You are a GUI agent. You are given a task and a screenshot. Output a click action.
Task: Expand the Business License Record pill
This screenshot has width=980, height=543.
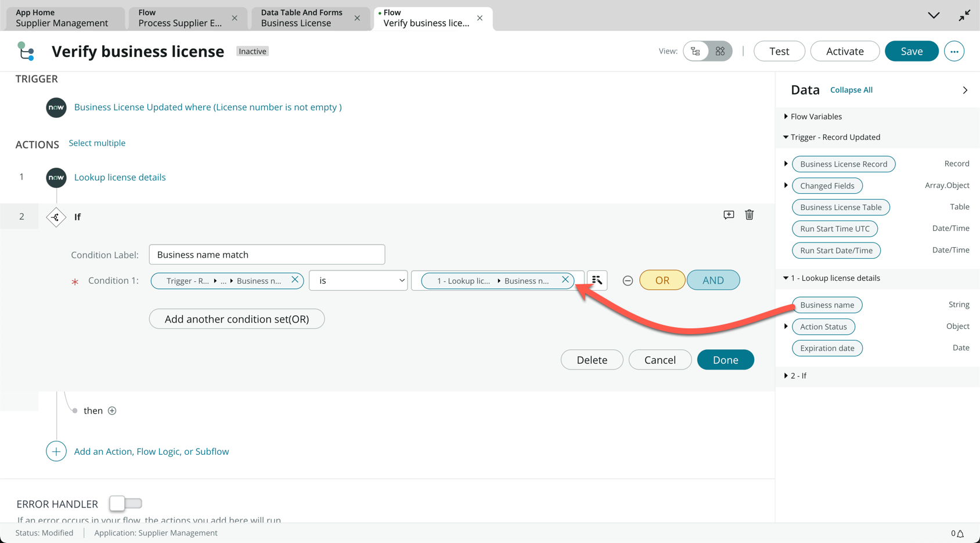(786, 164)
